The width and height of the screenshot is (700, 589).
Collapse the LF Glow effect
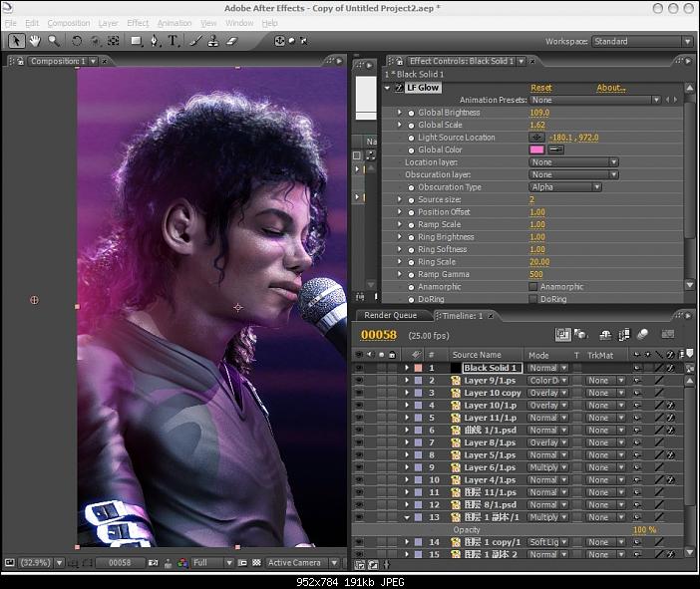click(x=387, y=88)
